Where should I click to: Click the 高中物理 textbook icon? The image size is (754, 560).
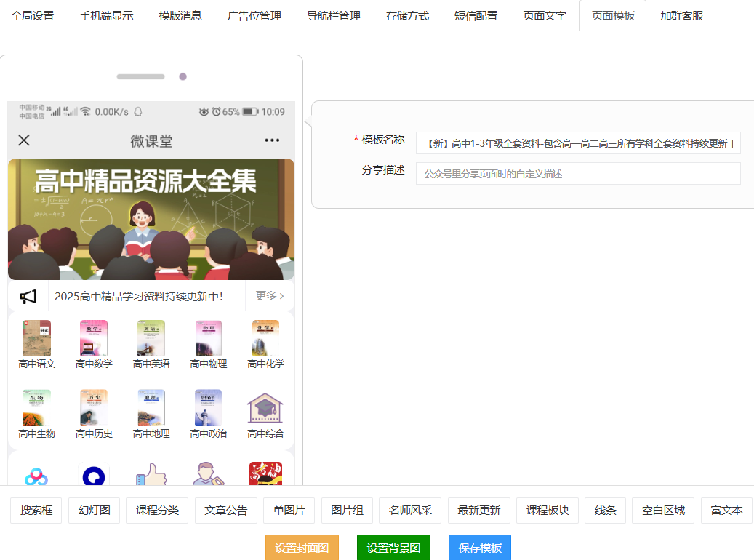209,338
